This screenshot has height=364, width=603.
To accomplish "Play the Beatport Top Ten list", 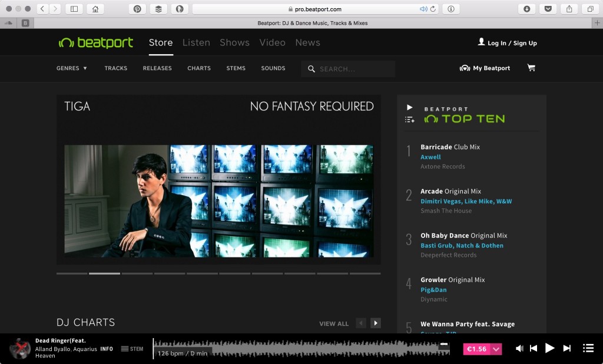I will 410,107.
